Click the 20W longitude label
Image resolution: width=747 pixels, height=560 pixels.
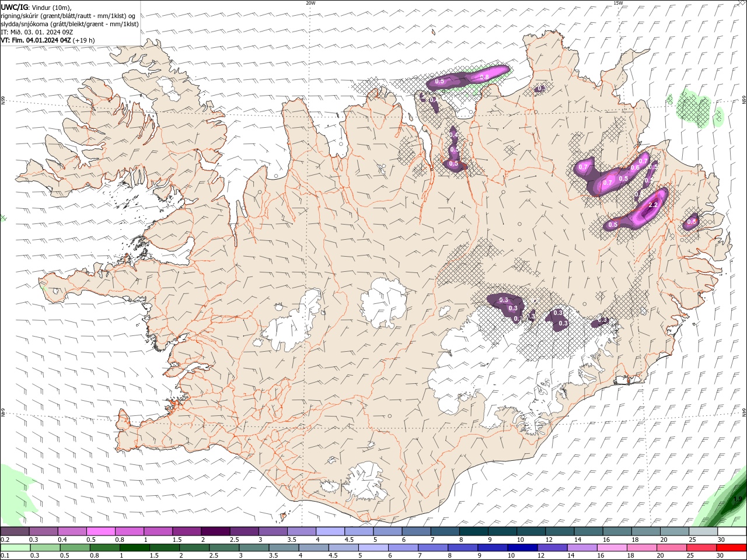click(310, 3)
